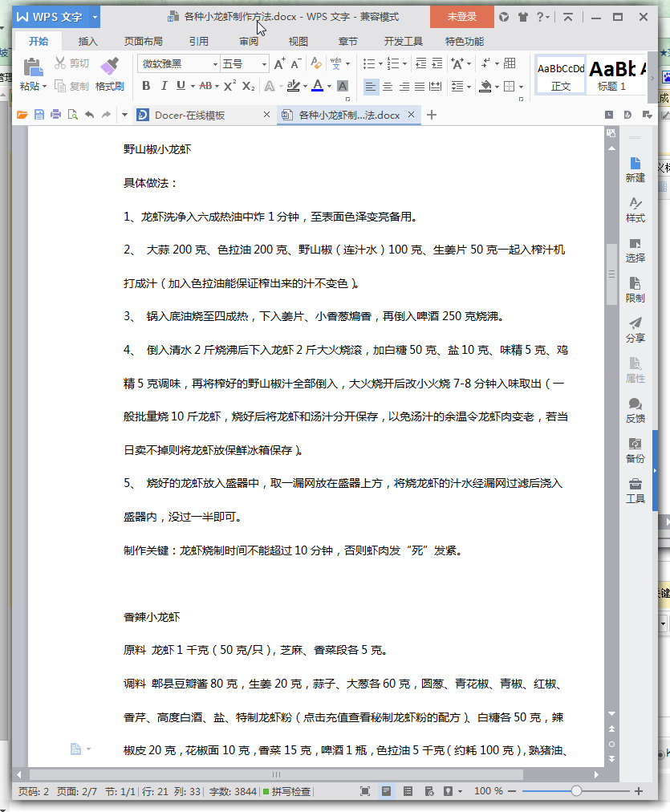
Task: Open the font color dropdown arrow
Action: 330,87
